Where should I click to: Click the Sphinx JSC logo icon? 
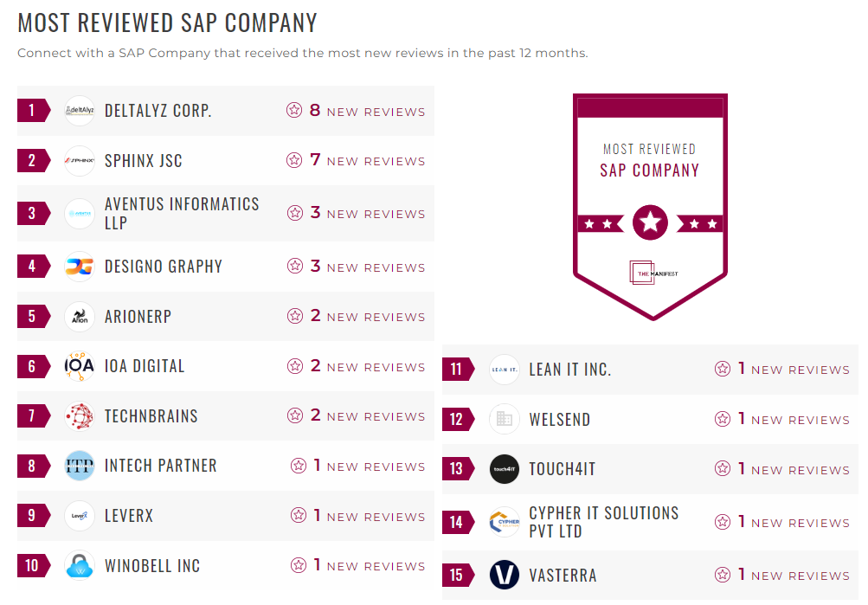(80, 161)
